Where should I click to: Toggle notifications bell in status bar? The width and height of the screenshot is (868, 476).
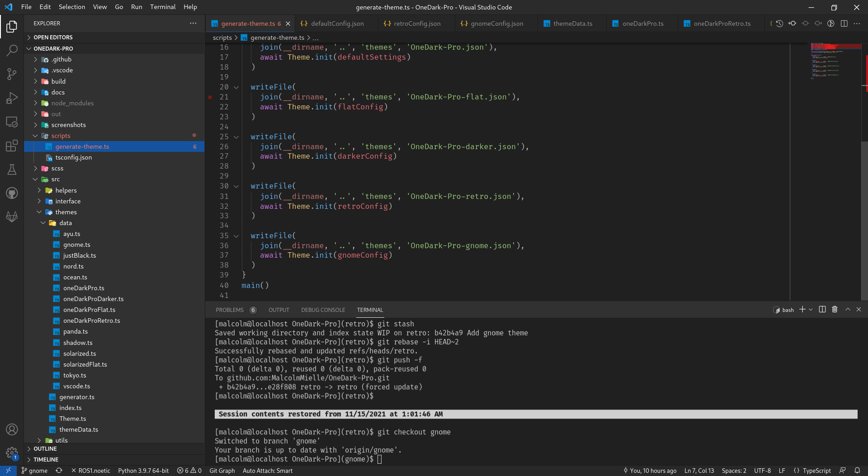pyautogui.click(x=857, y=471)
